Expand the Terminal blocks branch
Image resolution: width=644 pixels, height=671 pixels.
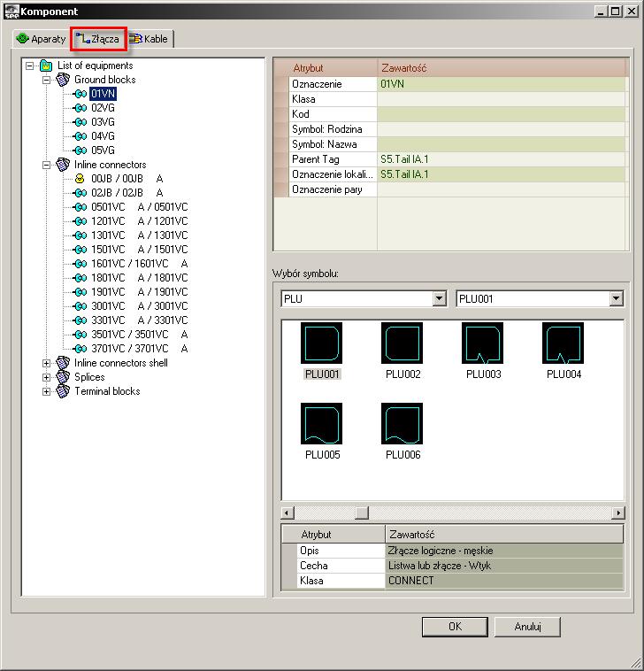tap(46, 391)
